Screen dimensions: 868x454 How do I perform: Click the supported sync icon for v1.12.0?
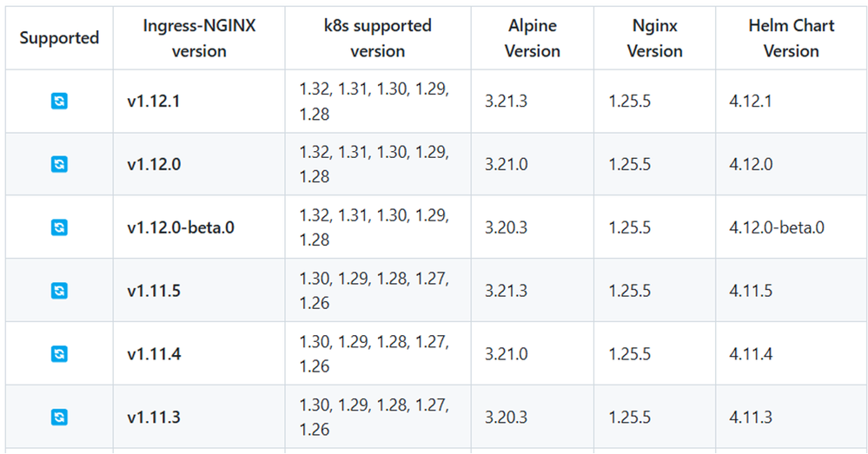[x=59, y=164]
